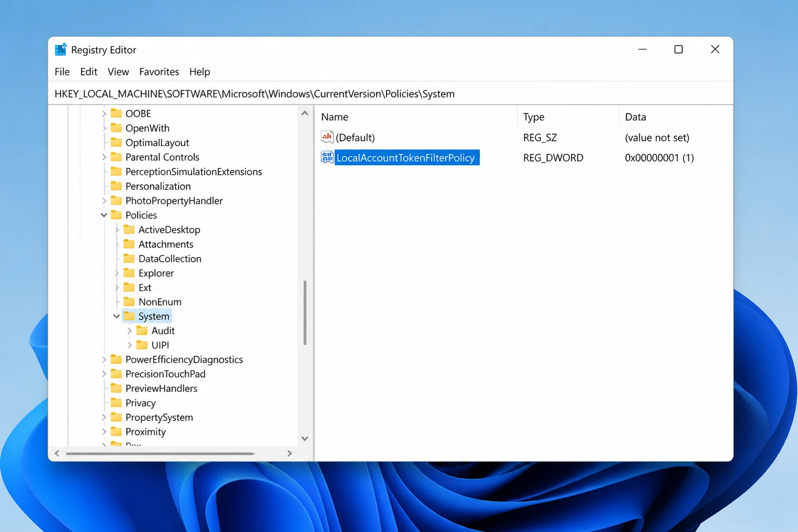The height and width of the screenshot is (532, 798).
Task: Expand the PropertySystem key
Action: pyautogui.click(x=104, y=417)
